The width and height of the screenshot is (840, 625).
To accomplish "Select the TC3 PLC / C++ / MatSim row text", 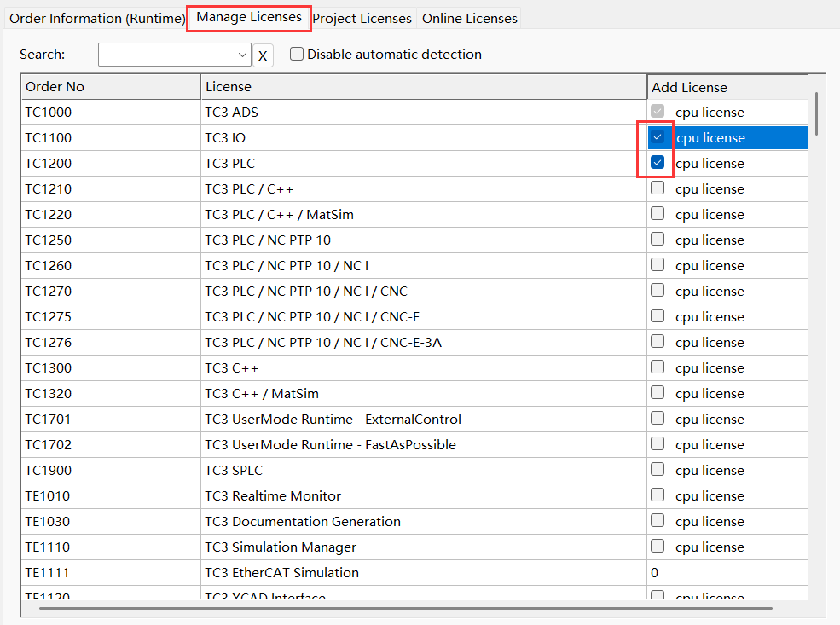I will pyautogui.click(x=279, y=215).
